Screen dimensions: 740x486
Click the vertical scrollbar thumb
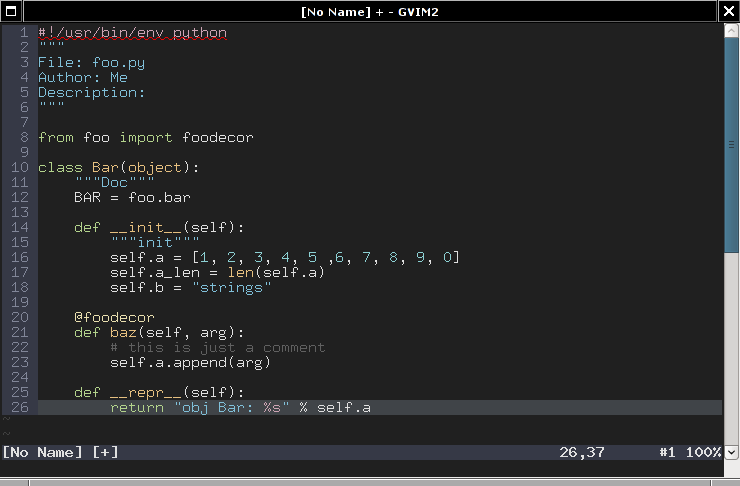[x=731, y=145]
